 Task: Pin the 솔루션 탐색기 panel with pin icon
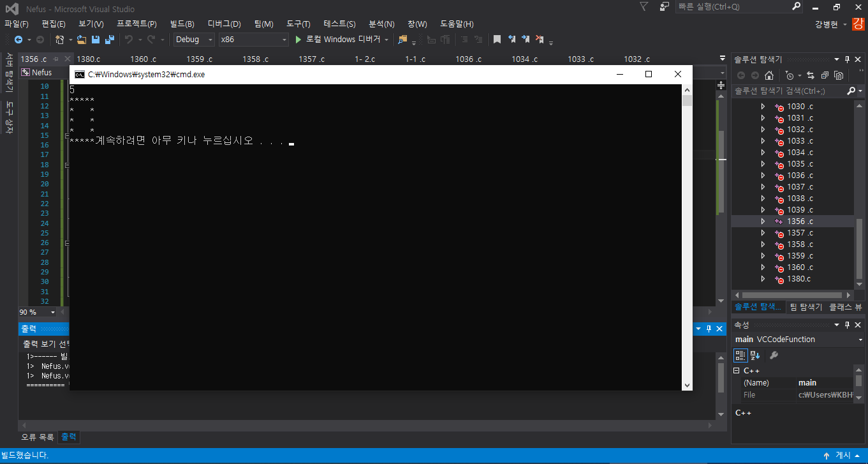tap(847, 59)
